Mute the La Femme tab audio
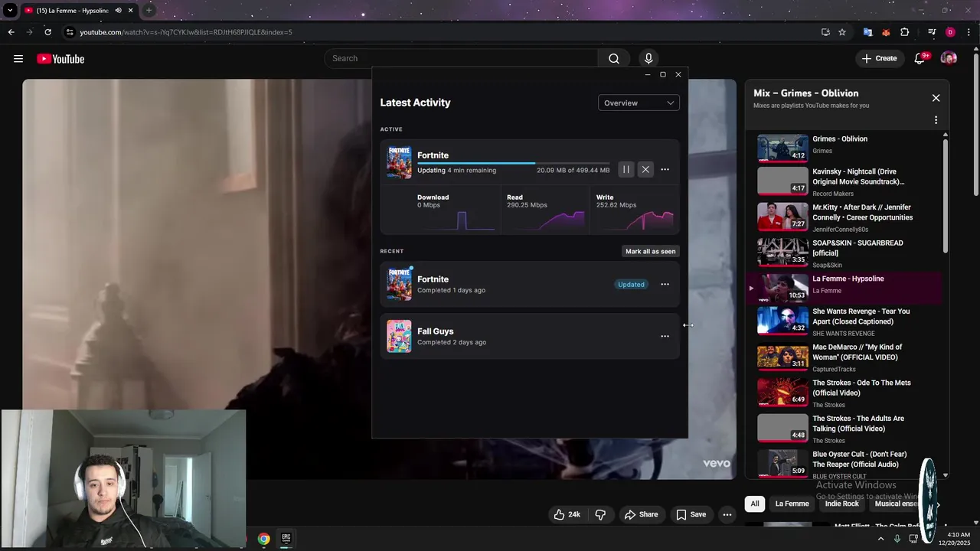 click(x=118, y=11)
